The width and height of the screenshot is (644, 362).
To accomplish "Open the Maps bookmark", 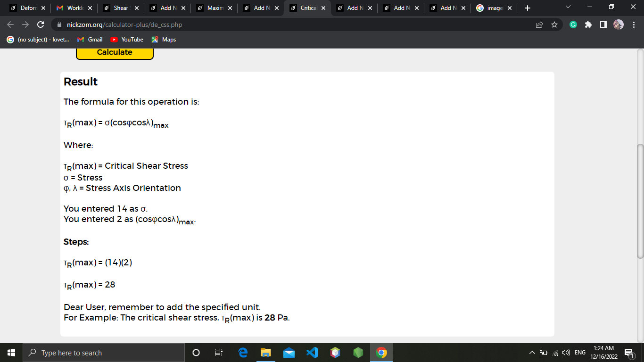I will 164,40.
